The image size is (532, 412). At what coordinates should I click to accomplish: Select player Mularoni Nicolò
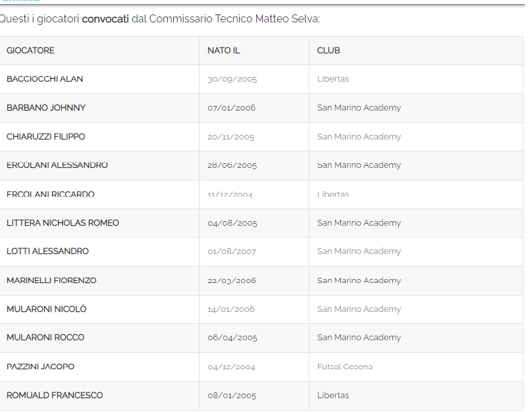point(46,309)
